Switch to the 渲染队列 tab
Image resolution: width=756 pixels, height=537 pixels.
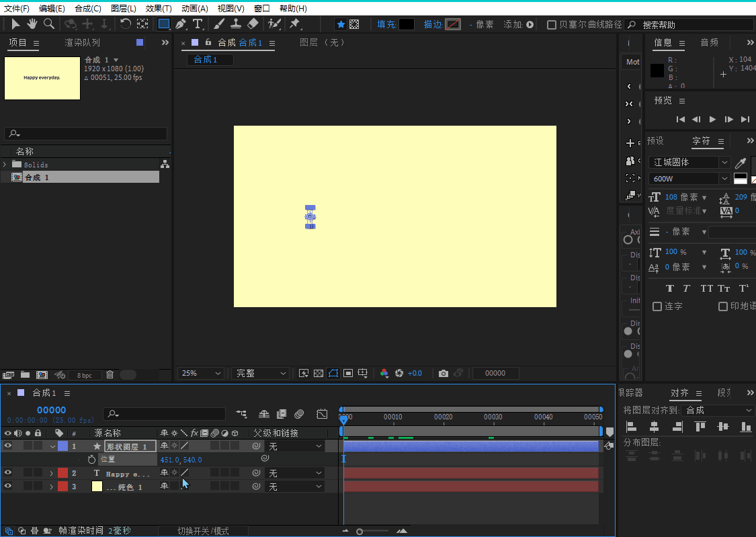[x=82, y=43]
